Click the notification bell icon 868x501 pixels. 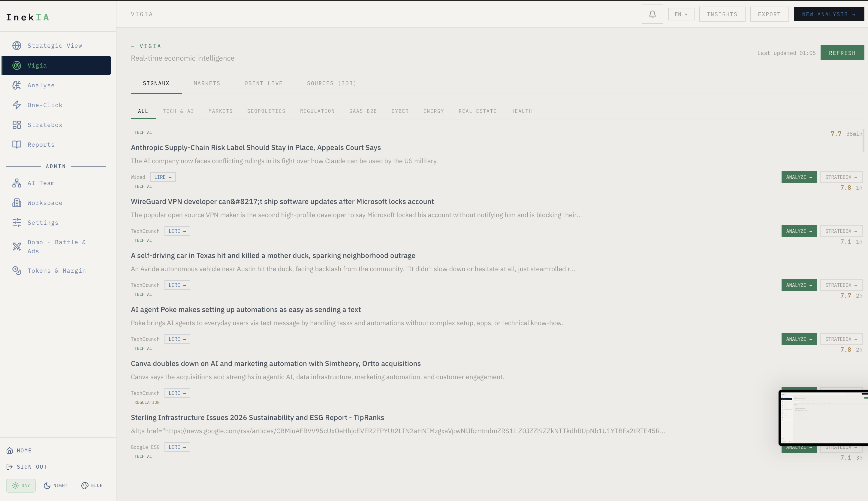652,14
